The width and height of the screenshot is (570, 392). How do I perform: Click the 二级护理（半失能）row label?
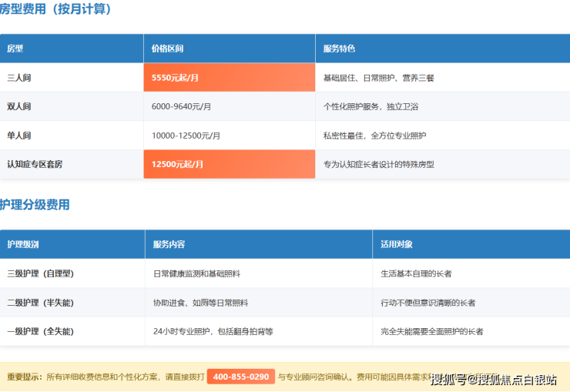pyautogui.click(x=40, y=303)
